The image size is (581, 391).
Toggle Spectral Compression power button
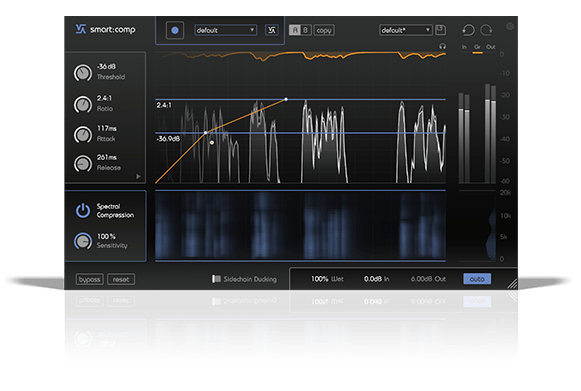pyautogui.click(x=83, y=210)
